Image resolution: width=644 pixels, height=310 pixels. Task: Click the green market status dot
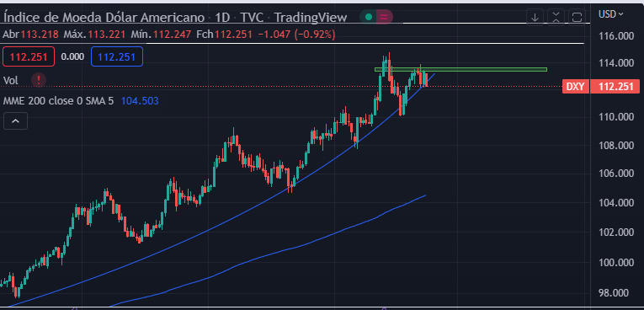pyautogui.click(x=369, y=17)
